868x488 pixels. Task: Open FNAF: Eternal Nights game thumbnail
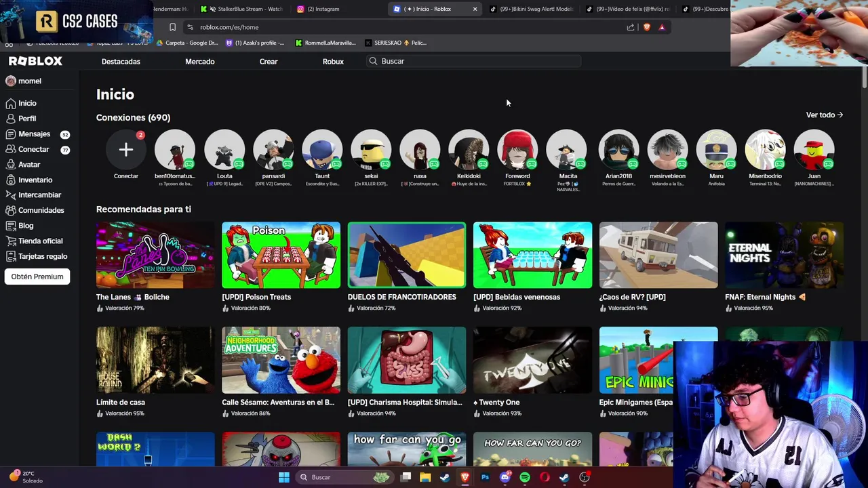784,255
